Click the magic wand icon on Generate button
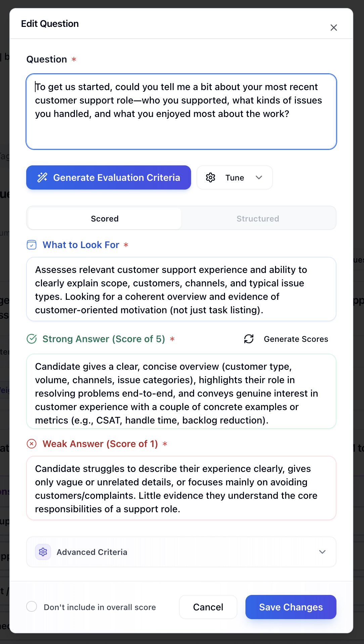The height and width of the screenshot is (644, 364). pyautogui.click(x=42, y=177)
